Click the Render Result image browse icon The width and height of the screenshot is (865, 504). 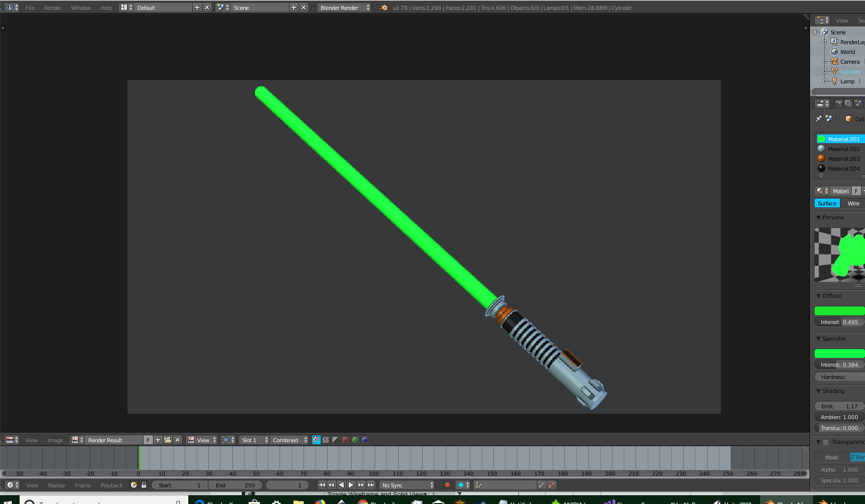77,440
